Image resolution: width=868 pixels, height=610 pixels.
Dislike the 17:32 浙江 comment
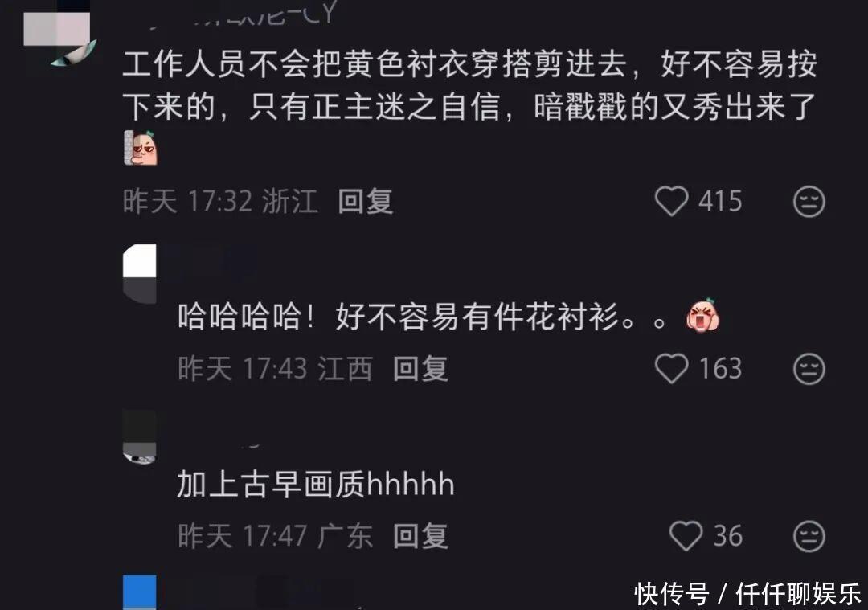[809, 202]
